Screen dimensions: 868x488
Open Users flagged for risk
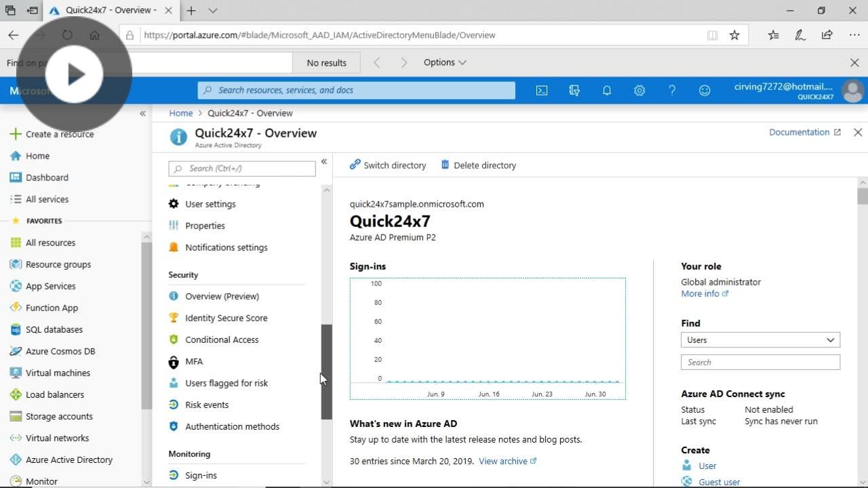[218, 383]
